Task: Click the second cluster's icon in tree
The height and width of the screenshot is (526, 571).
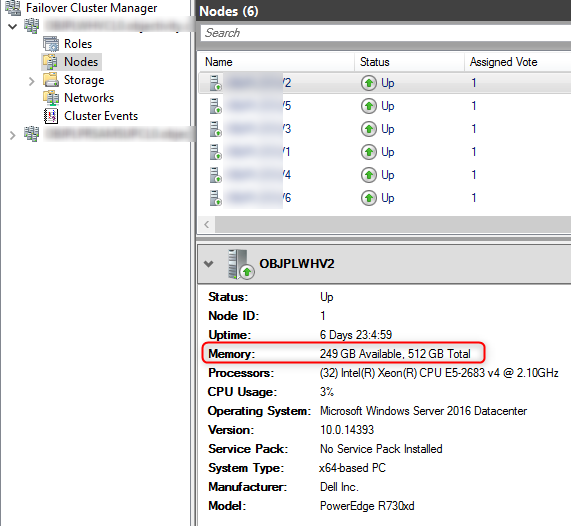Action: 32,134
